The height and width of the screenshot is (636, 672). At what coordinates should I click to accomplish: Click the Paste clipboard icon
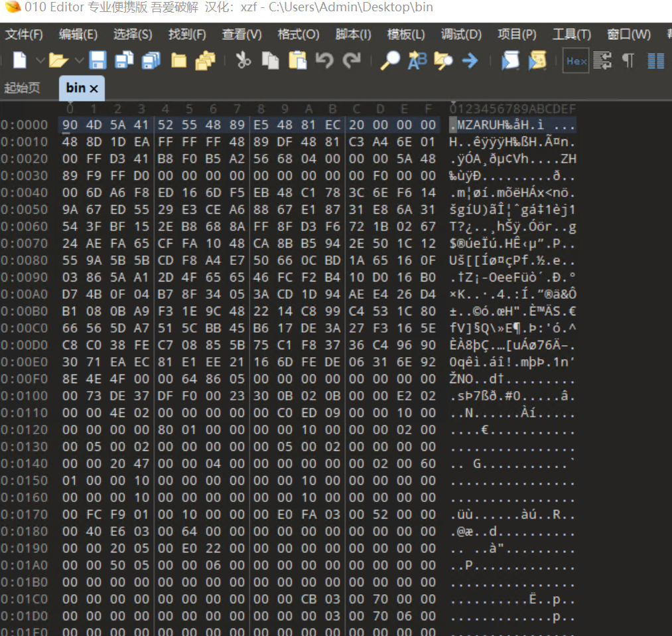[x=298, y=60]
